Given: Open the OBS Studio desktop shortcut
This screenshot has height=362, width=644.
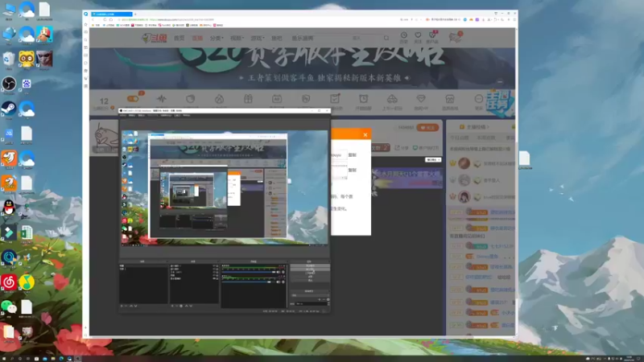Looking at the screenshot, I should (9, 84).
